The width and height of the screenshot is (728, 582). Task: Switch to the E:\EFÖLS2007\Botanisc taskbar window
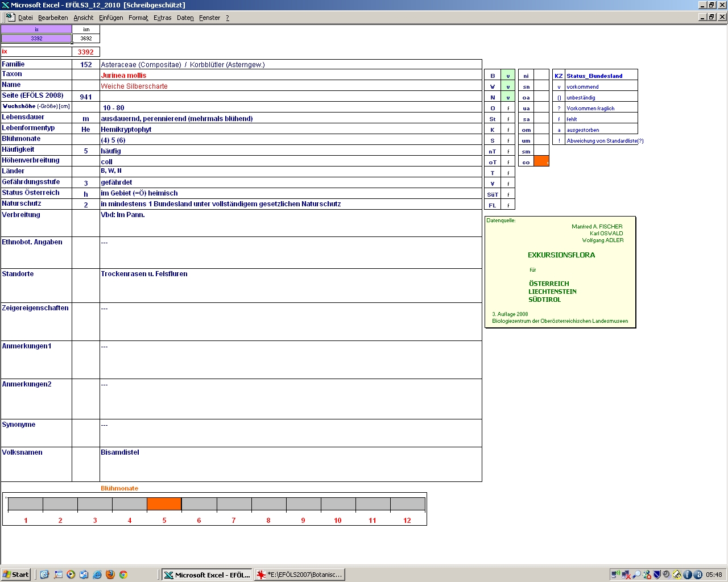(x=300, y=575)
